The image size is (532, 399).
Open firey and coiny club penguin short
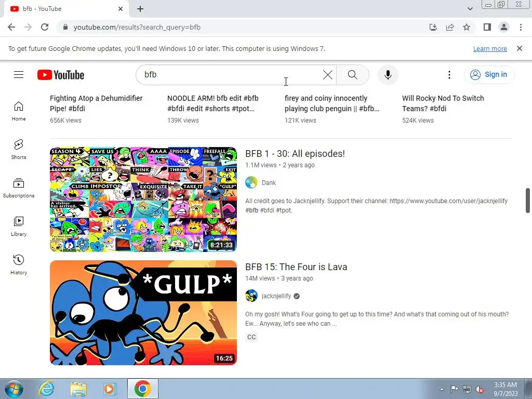[332, 103]
